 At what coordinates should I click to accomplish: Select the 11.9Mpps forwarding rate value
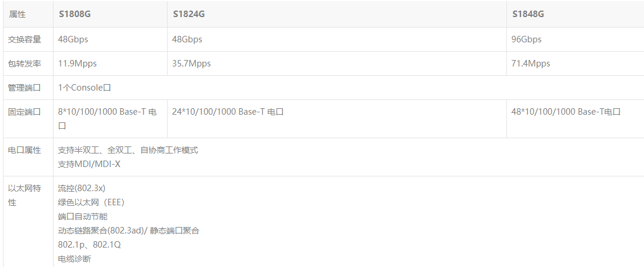77,64
